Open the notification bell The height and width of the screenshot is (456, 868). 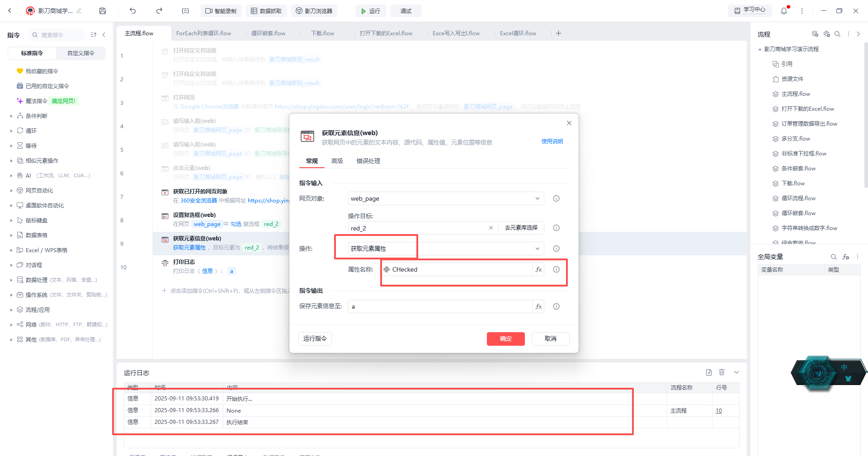(x=784, y=11)
